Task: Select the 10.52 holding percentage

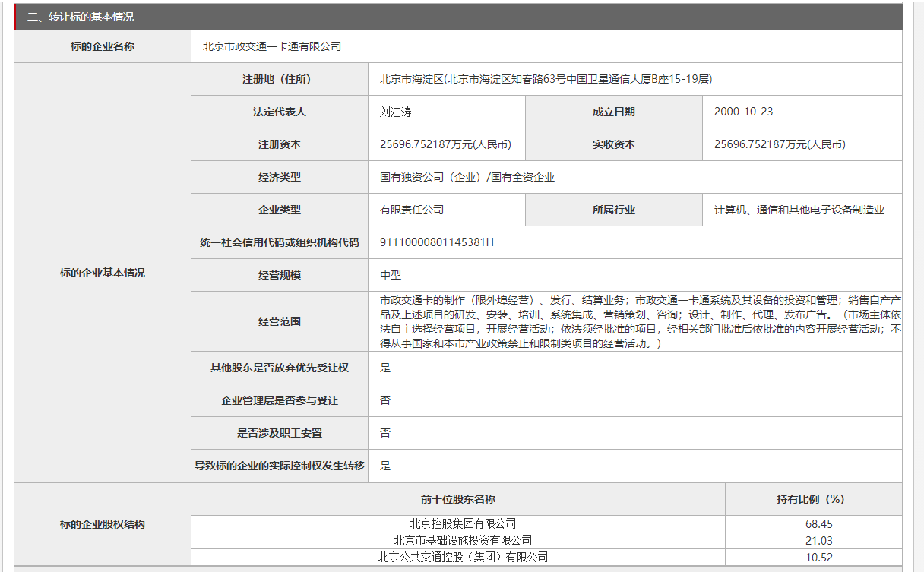Action: tap(819, 557)
